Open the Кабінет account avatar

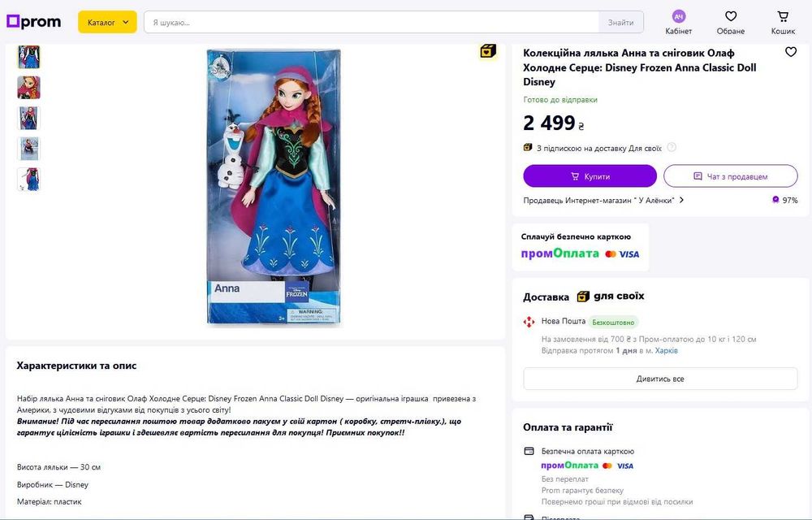[678, 16]
